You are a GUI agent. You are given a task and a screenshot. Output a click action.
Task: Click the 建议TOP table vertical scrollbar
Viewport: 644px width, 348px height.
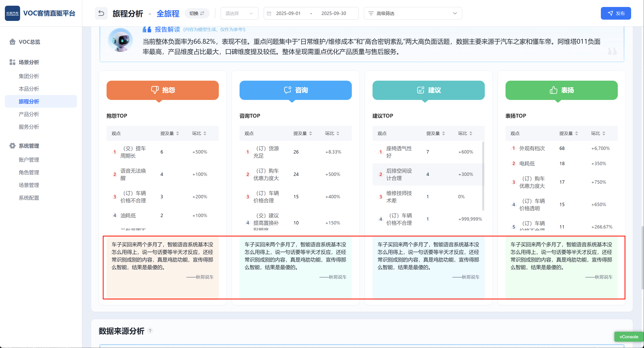click(483, 176)
